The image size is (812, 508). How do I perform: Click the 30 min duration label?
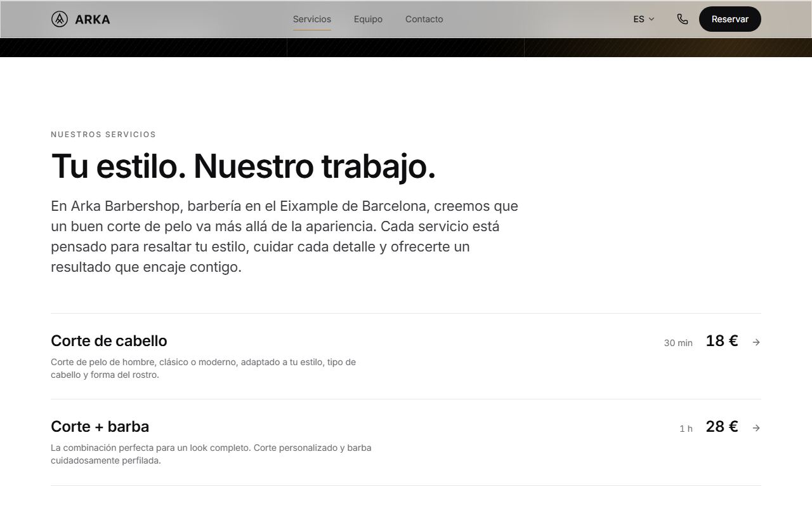pos(678,343)
